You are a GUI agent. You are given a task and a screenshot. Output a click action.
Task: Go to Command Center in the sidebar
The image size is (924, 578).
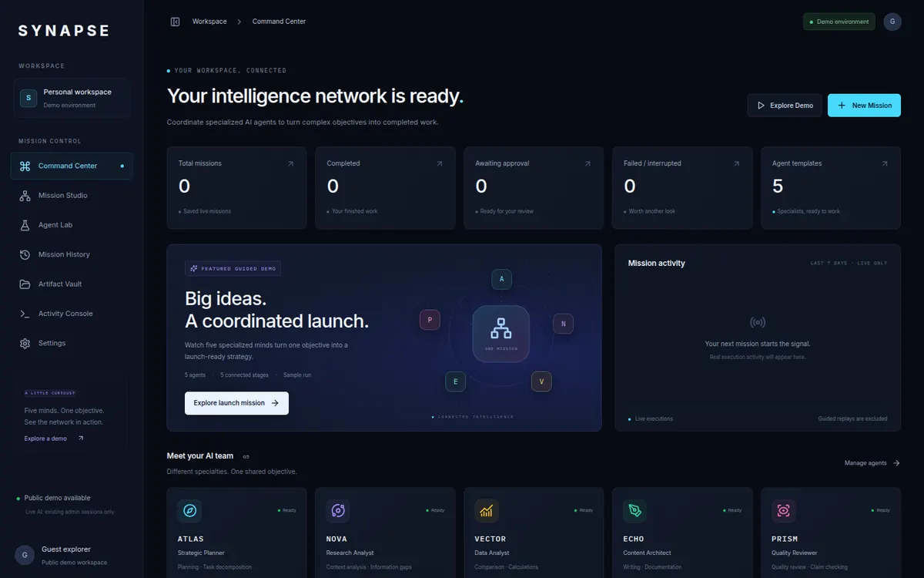point(72,166)
